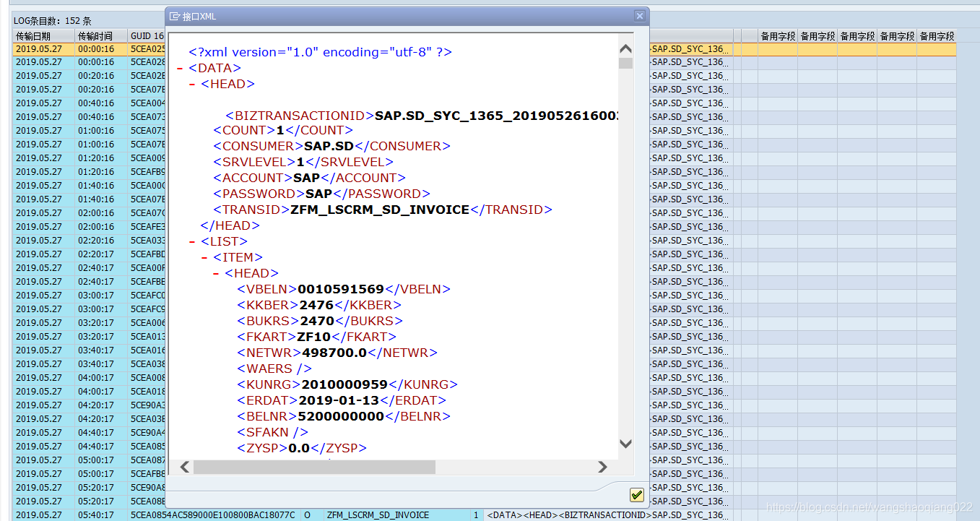980x521 pixels.
Task: Click GUID cell starting 5CEA073
Action: click(147, 117)
